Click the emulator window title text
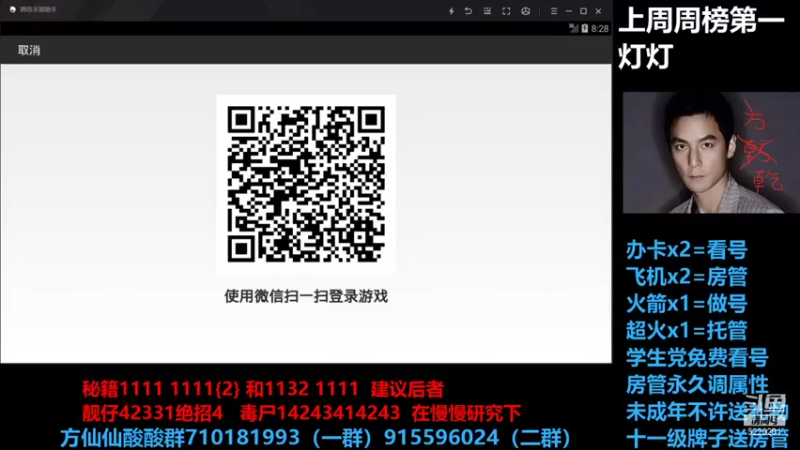Image resolution: width=800 pixels, height=450 pixels. (x=39, y=10)
